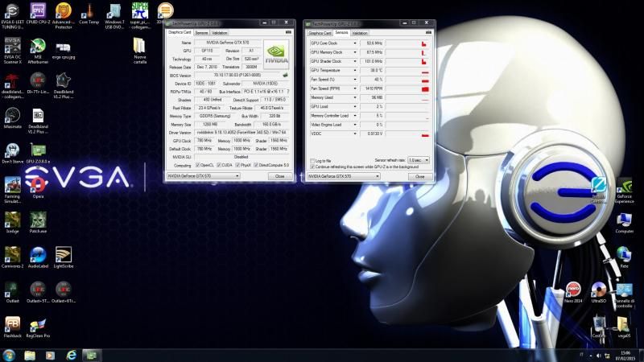644x362 pixels.
Task: Expand the GPU Memory Clock sensor dropdown
Action: click(355, 52)
